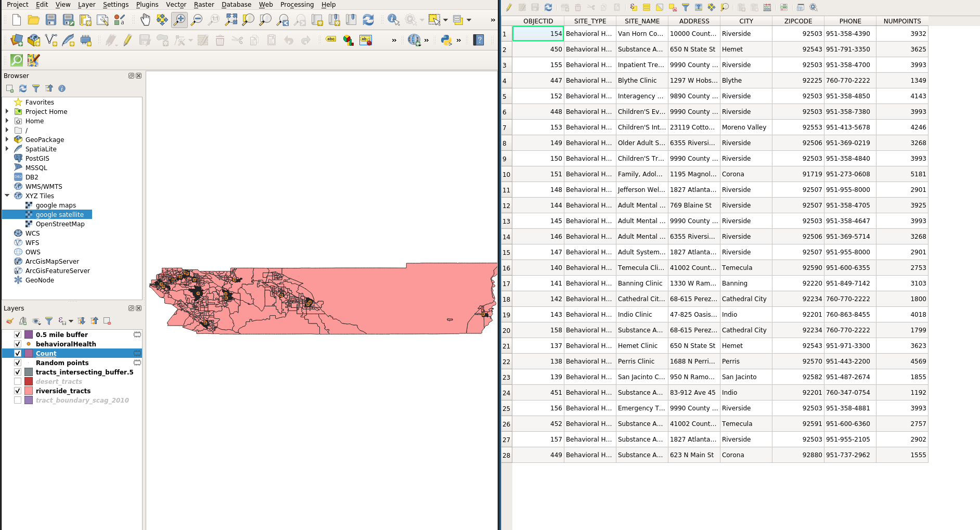The image size is (980, 530).
Task: Sort table by NUMPOINTS column header
Action: pos(902,21)
